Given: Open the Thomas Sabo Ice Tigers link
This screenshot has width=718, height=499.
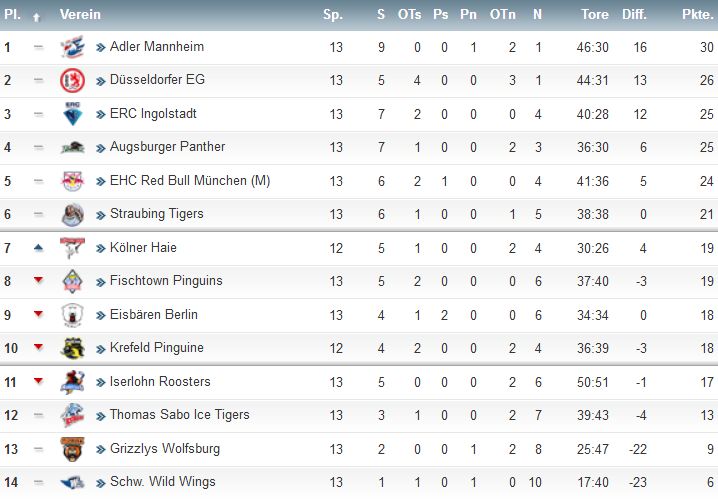Looking at the screenshot, I should [x=180, y=415].
